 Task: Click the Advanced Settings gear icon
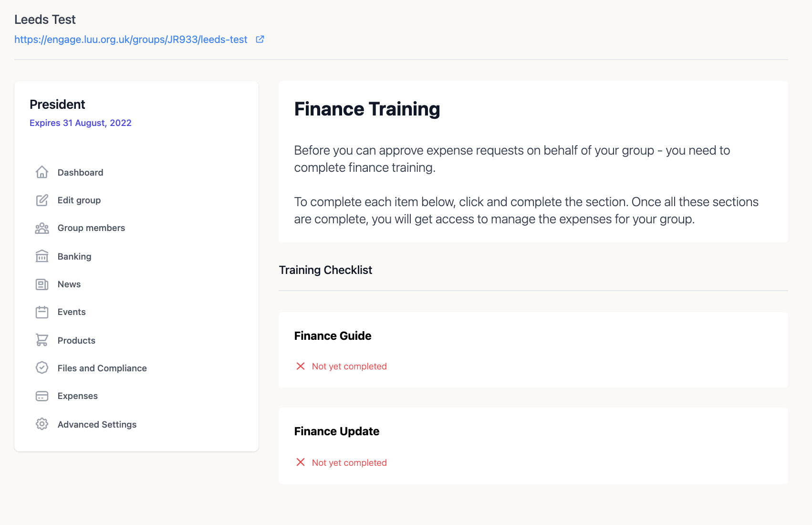42,424
